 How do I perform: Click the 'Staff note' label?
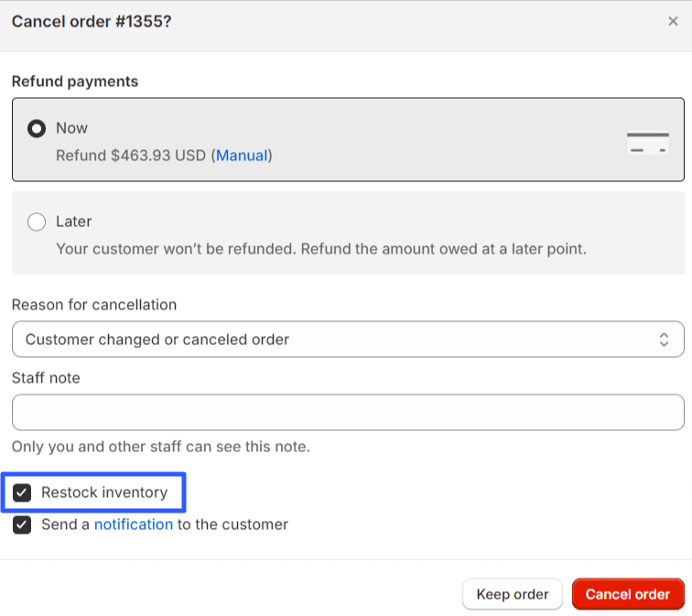[x=46, y=378]
